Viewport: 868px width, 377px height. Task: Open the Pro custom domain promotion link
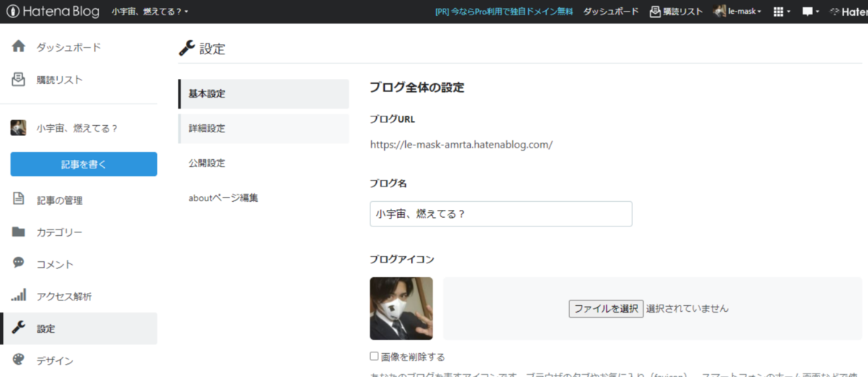(x=503, y=12)
